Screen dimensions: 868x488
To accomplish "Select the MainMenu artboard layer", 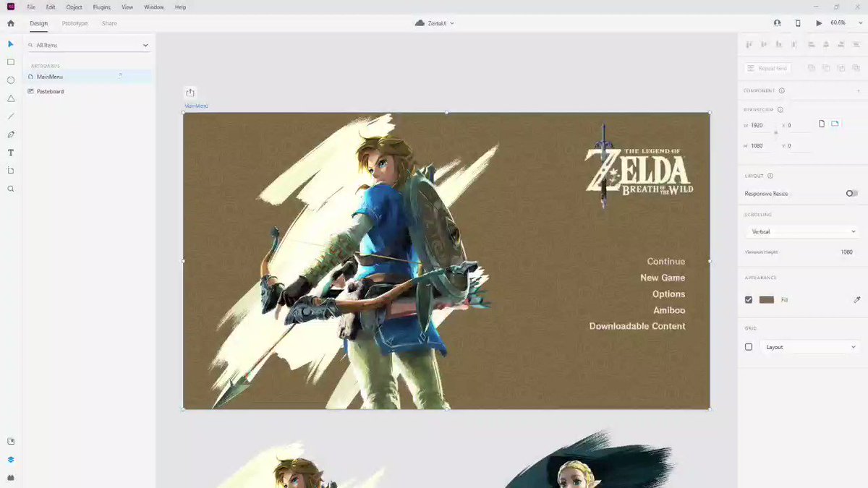I will [x=88, y=76].
